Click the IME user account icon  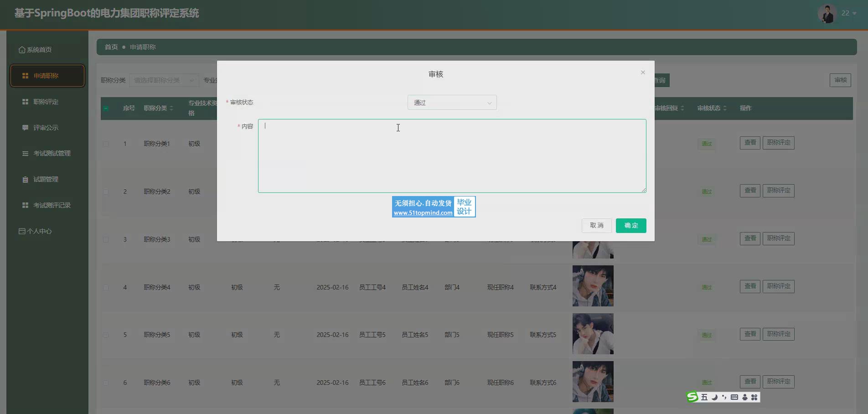pyautogui.click(x=744, y=397)
